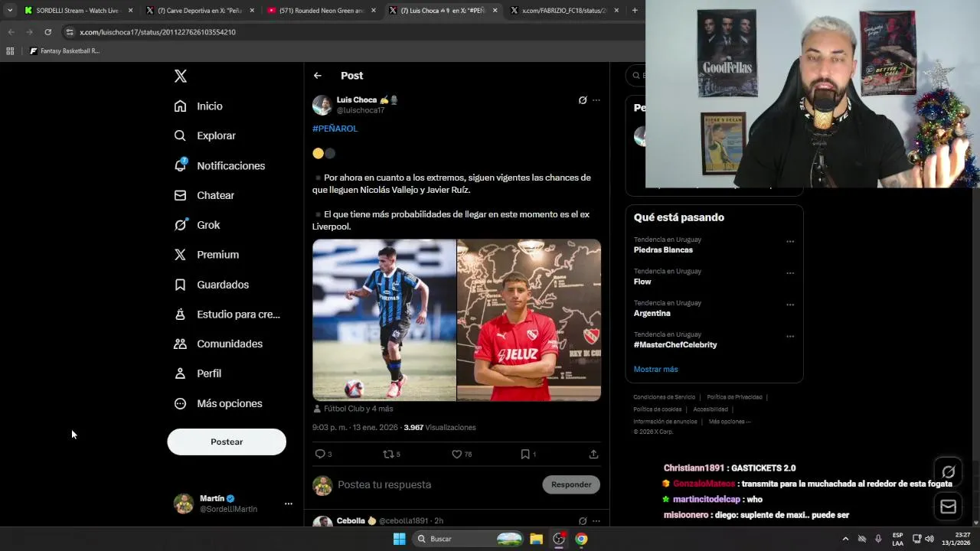Open more options for #MasterChefCelebrity trend

790,337
